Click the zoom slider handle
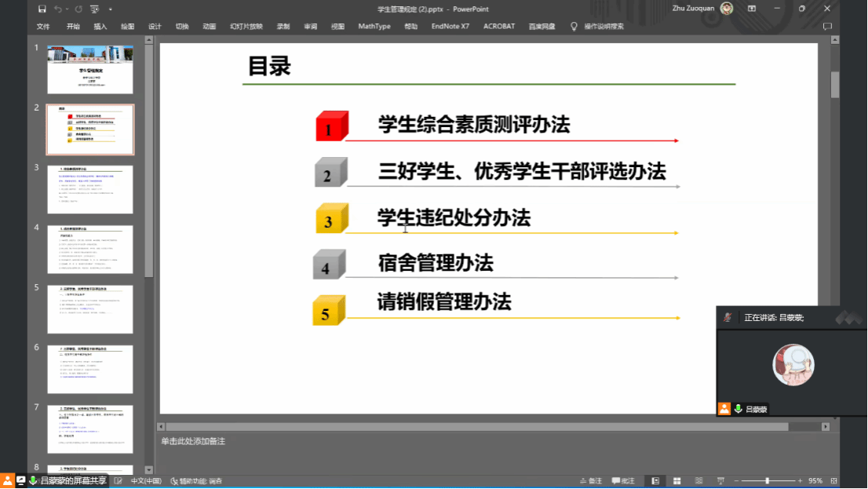This screenshot has width=868, height=489. click(x=767, y=480)
